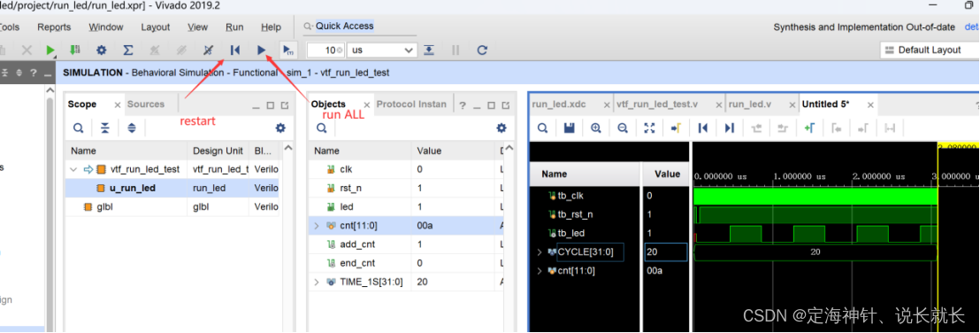Viewport: 980px width, 333px height.
Task: Click the Sigma report icon in toolbar
Action: click(x=128, y=50)
